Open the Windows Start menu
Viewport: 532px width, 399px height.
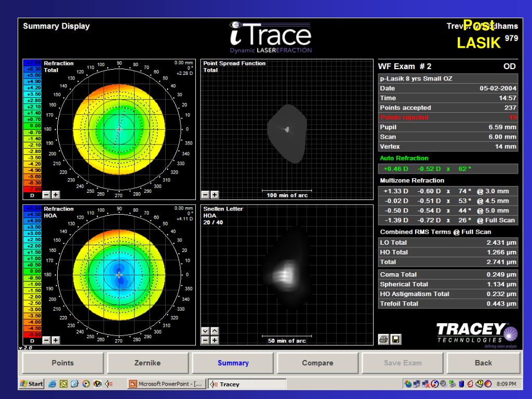coord(32,384)
